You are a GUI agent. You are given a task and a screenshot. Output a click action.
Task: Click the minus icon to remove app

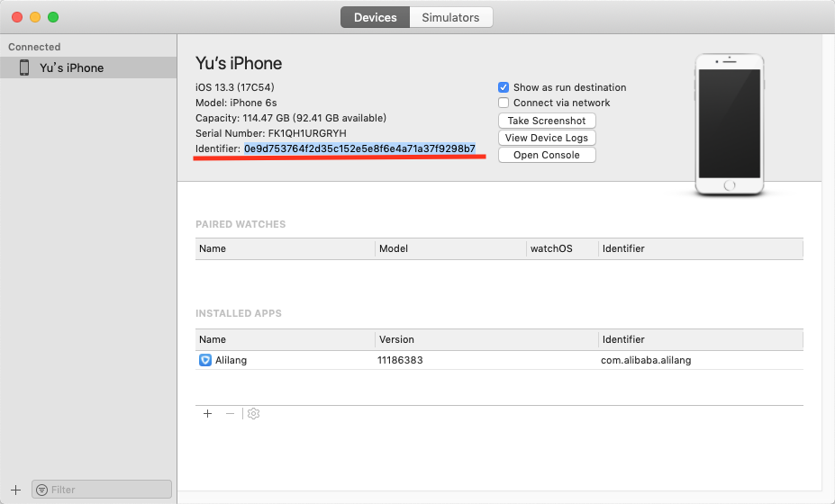click(230, 413)
